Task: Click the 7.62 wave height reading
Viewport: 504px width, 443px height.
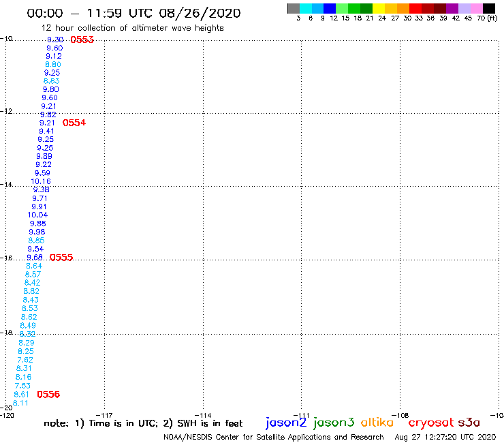Action: (25, 360)
